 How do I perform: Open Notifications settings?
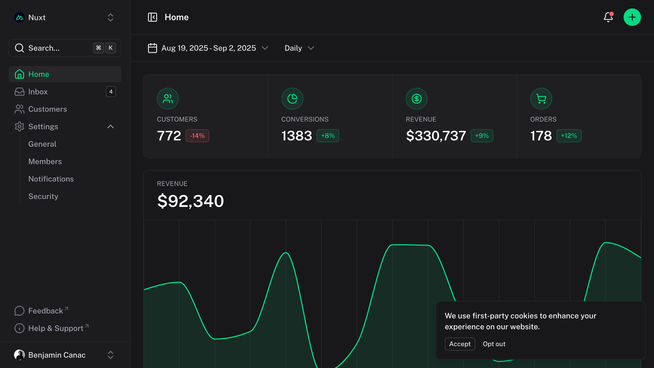pos(51,179)
